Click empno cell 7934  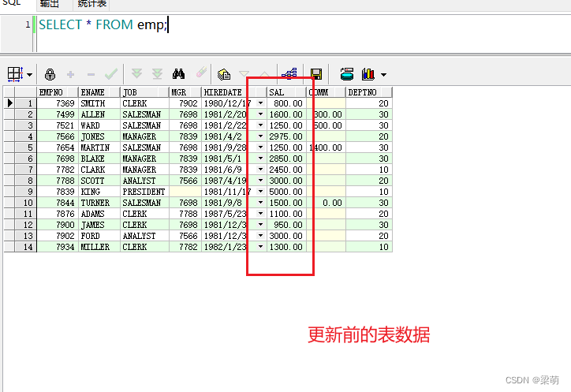point(58,247)
